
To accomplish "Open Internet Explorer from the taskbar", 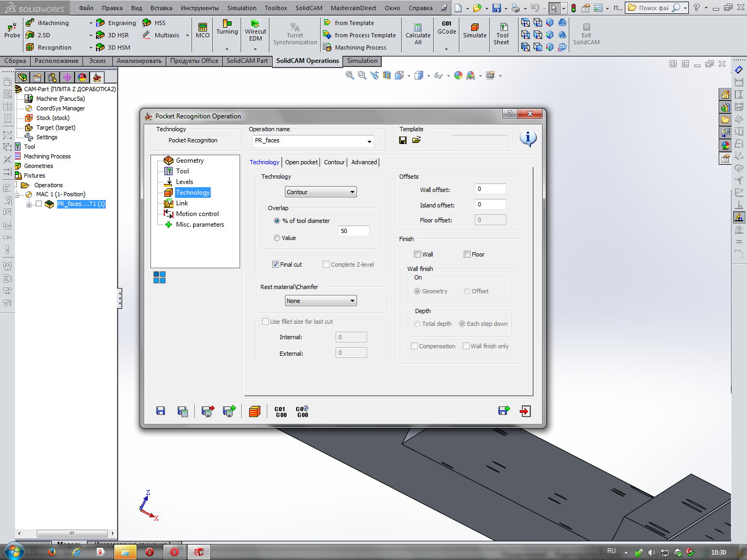I will [76, 552].
